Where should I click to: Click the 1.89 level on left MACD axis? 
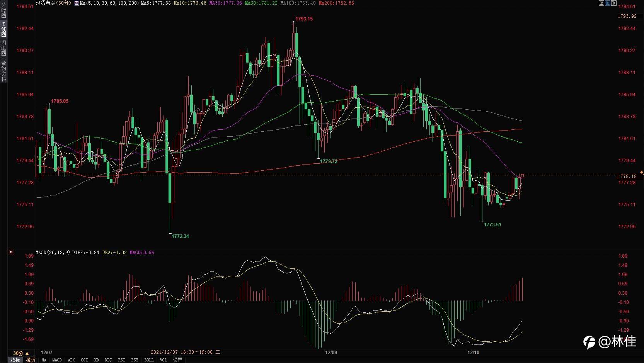[x=29, y=256]
